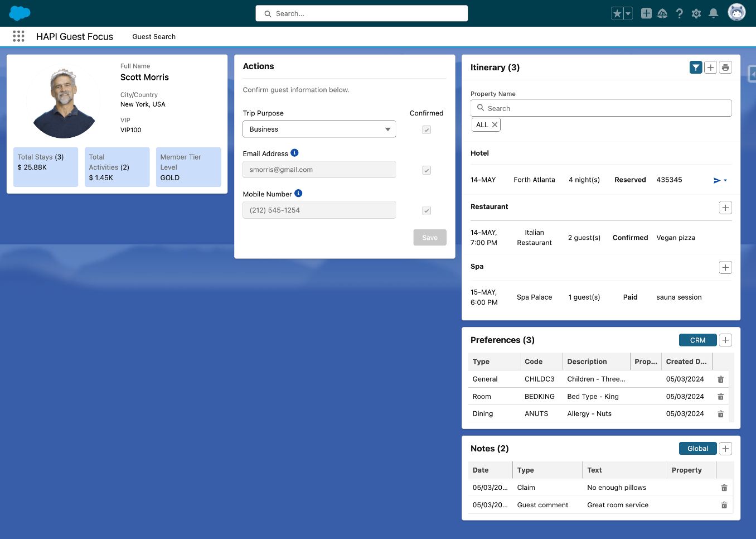Switch to the Guest Search tab

tap(154, 37)
